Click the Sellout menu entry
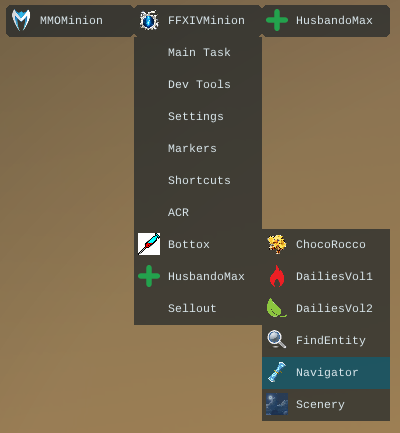 (x=198, y=308)
